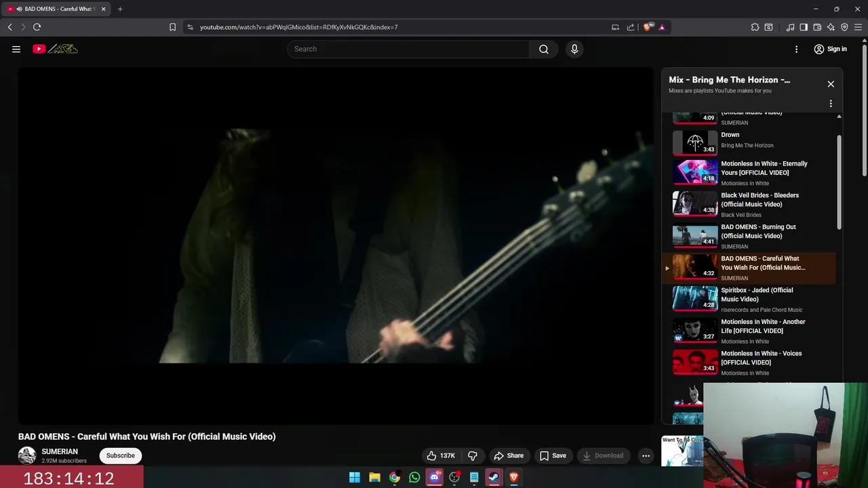Image resolution: width=868 pixels, height=488 pixels.
Task: Open more actions ellipsis under video
Action: point(646,455)
